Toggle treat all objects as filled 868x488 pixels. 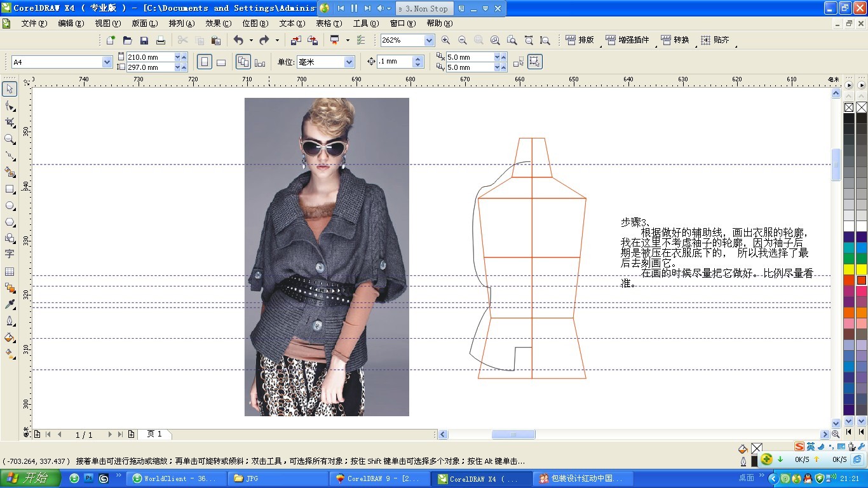(535, 62)
